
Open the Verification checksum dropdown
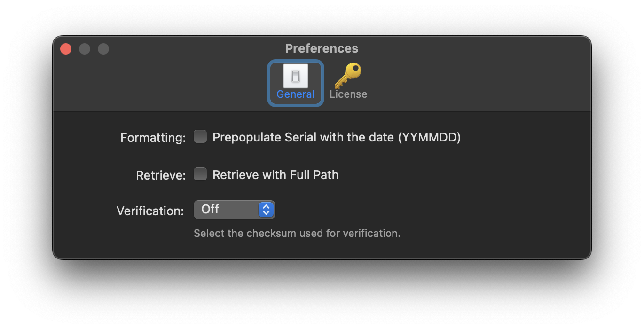(234, 210)
